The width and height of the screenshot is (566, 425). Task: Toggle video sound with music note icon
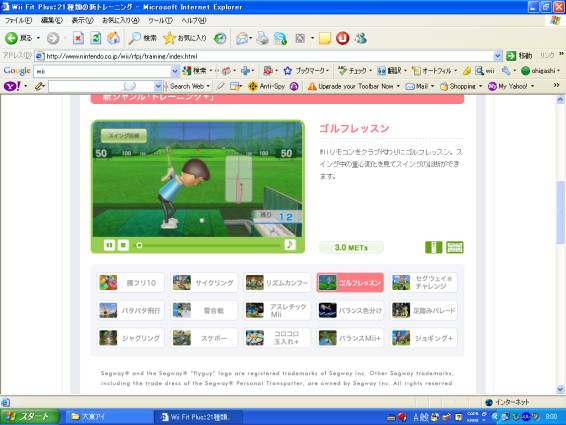pyautogui.click(x=290, y=245)
